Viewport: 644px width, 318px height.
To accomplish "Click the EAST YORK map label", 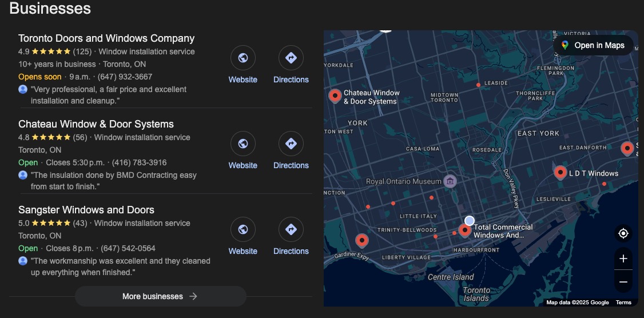I will point(538,133).
